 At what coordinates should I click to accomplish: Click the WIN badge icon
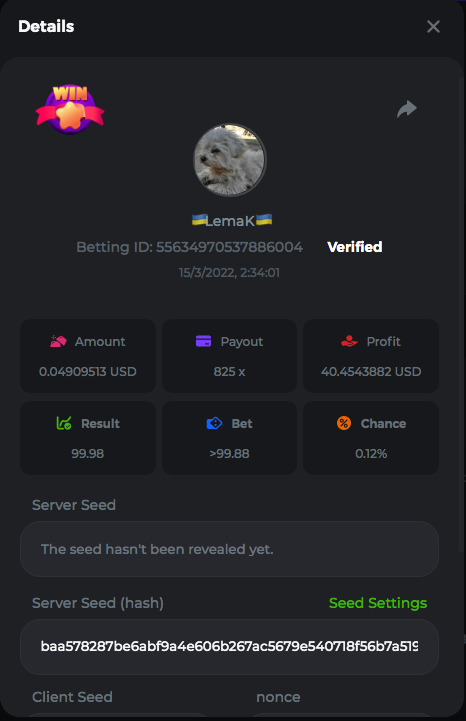point(70,109)
